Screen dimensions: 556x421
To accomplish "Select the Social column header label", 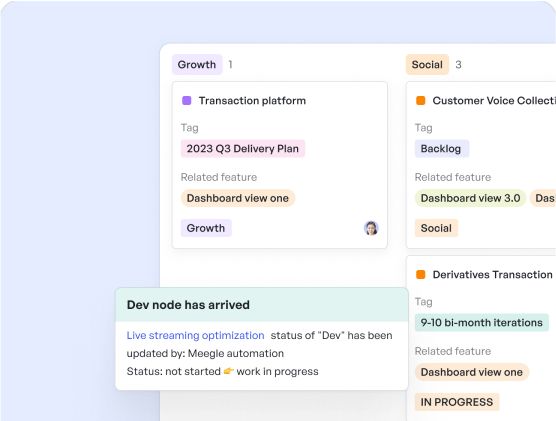I will (x=427, y=65).
